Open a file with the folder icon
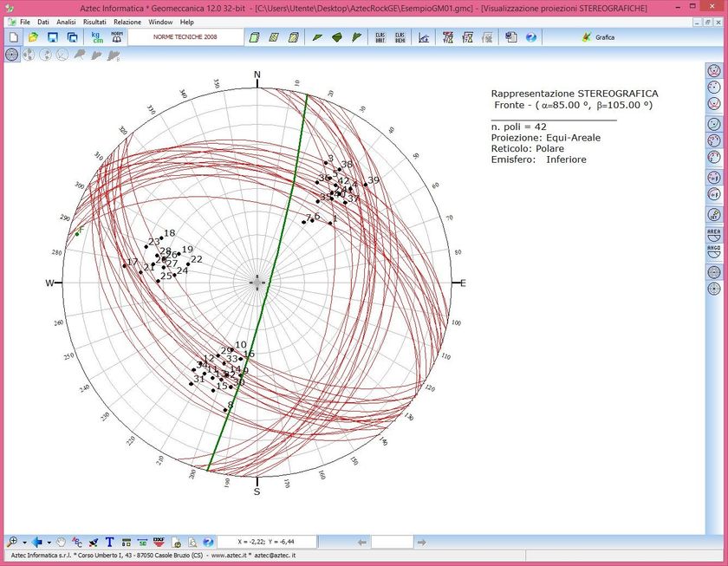The image size is (728, 566). pyautogui.click(x=33, y=37)
